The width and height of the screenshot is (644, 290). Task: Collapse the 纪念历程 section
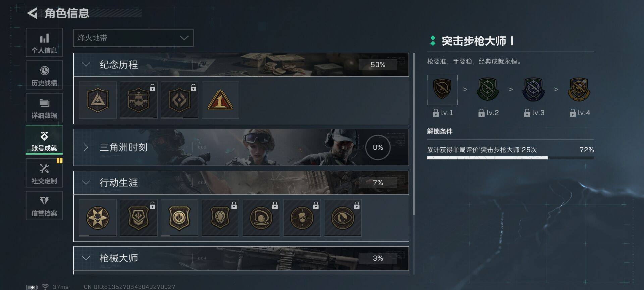click(x=241, y=65)
